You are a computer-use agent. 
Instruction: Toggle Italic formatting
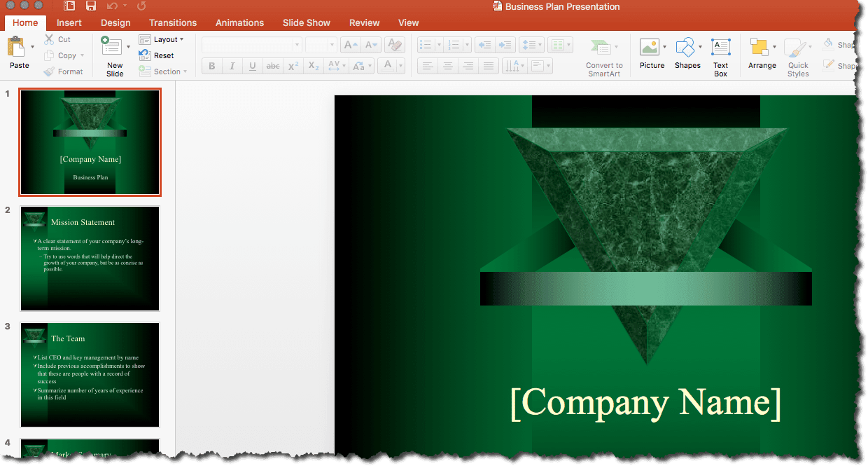tap(232, 66)
